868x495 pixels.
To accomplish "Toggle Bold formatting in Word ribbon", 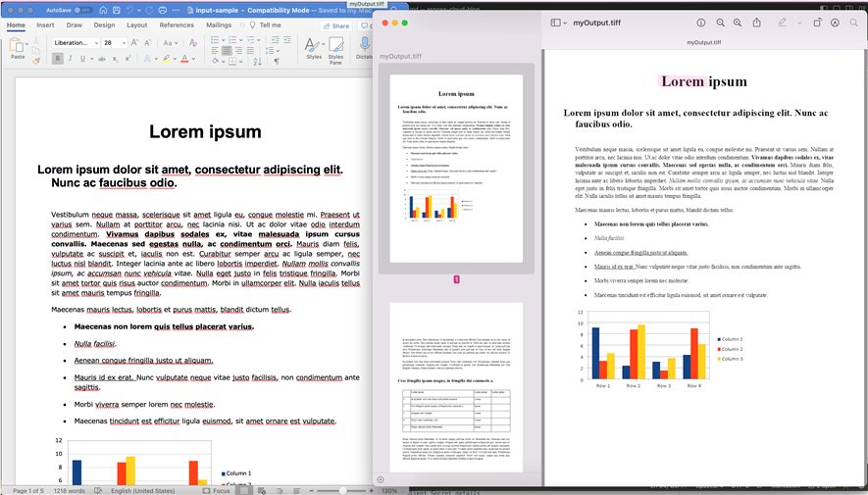I will [58, 58].
